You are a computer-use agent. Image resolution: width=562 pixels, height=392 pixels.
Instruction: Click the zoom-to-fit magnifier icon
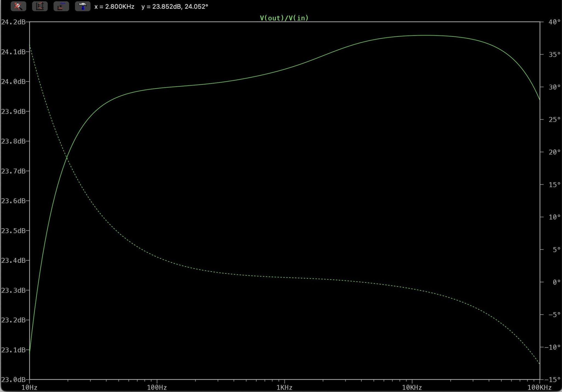[18, 6]
